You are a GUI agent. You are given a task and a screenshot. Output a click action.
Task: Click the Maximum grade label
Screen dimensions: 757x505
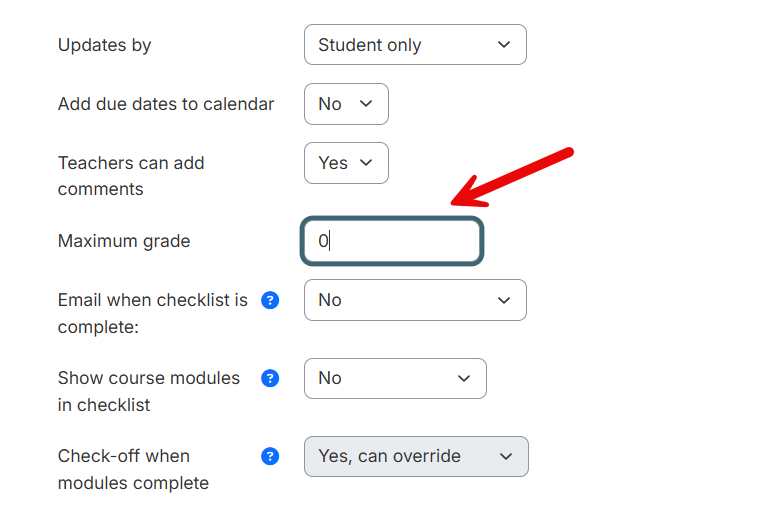click(124, 241)
